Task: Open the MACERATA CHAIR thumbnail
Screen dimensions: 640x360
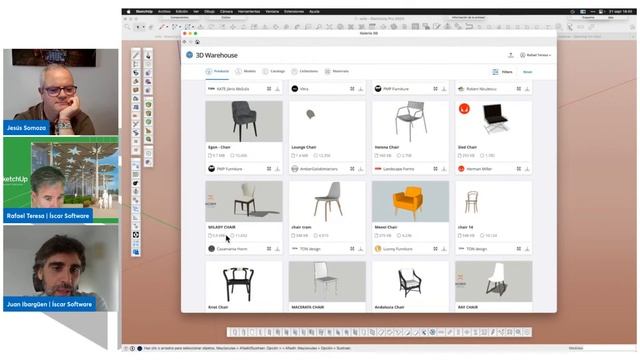Action: pyautogui.click(x=327, y=281)
